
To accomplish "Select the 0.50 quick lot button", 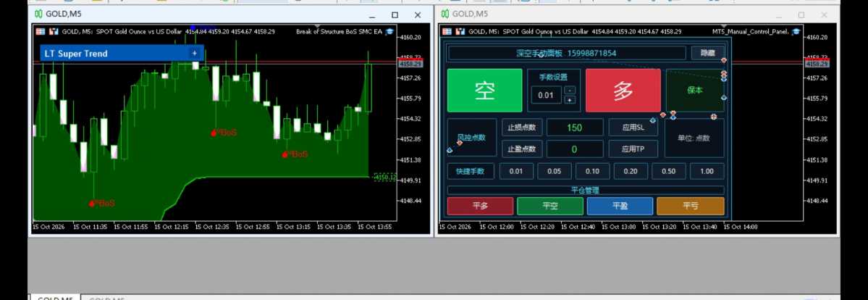I will pos(669,171).
